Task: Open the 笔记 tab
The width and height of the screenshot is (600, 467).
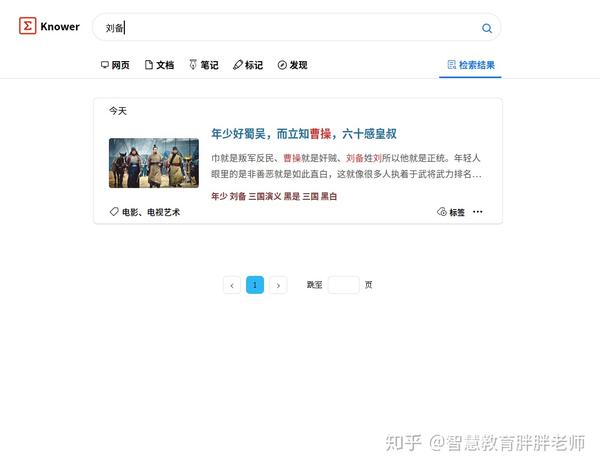Action: 204,65
